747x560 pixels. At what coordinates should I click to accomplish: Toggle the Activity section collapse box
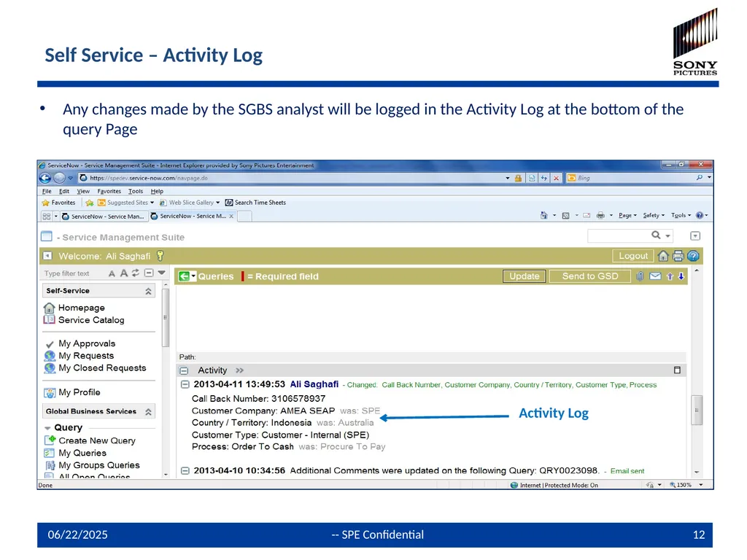pos(184,370)
